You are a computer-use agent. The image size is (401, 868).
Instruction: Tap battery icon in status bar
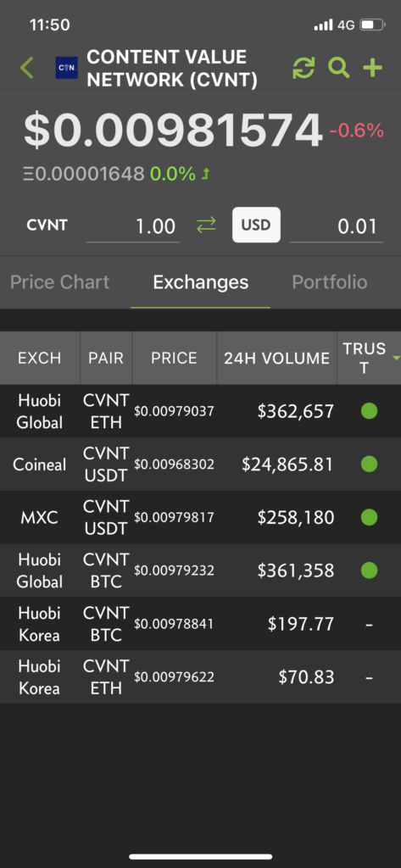(372, 25)
